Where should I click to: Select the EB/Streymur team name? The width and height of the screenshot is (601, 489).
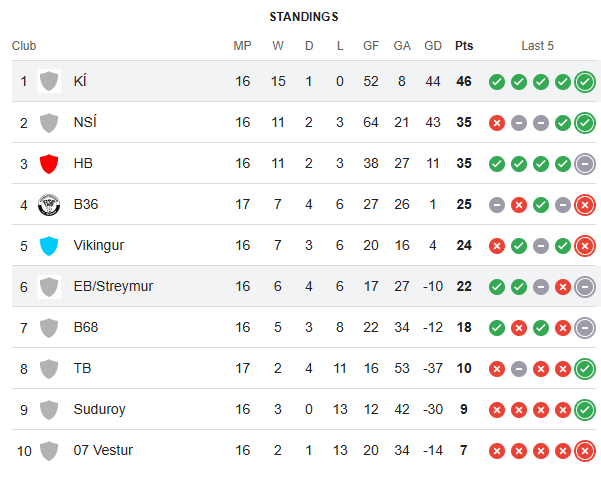113,286
